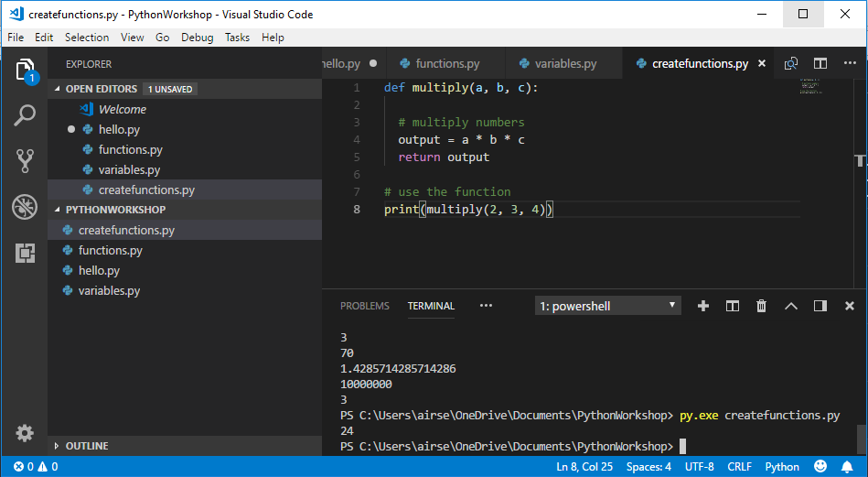Open the Search view in activity bar

25,115
